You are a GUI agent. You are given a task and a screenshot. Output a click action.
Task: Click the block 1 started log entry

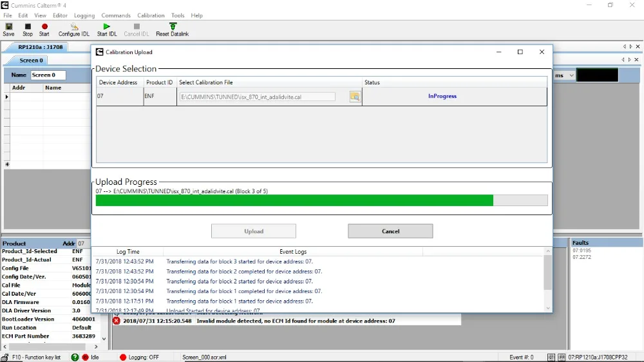[240, 301]
